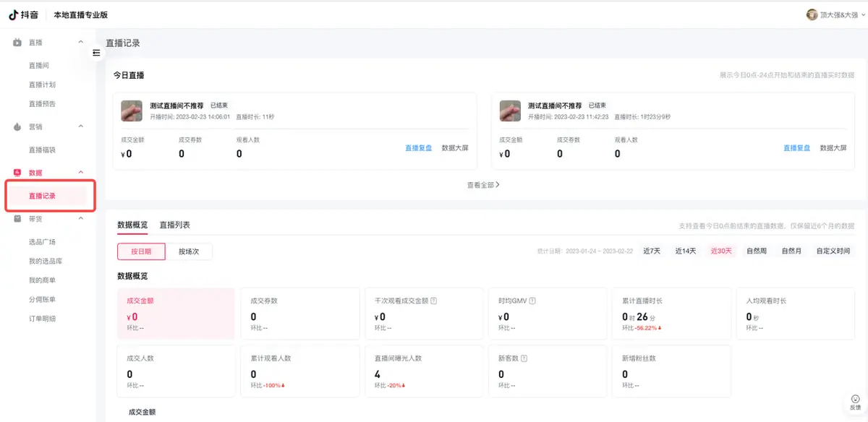Viewport: 868px width, 422px height.
Task: Select the 新客数 metric card
Action: [x=548, y=371]
